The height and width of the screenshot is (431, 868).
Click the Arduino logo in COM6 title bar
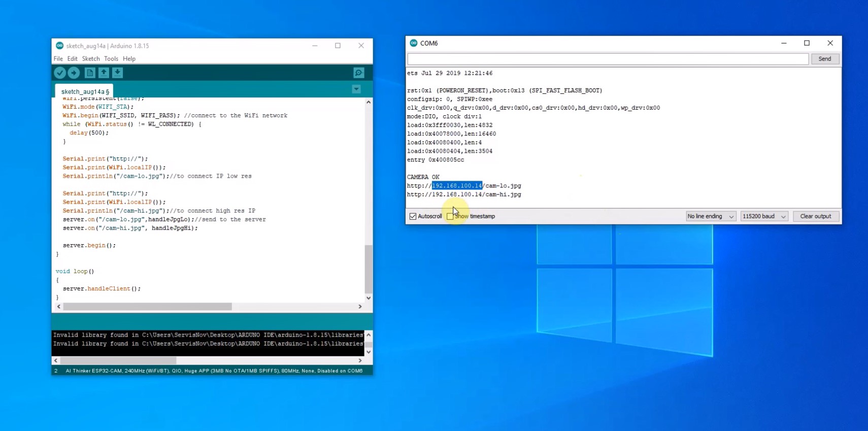click(x=414, y=43)
